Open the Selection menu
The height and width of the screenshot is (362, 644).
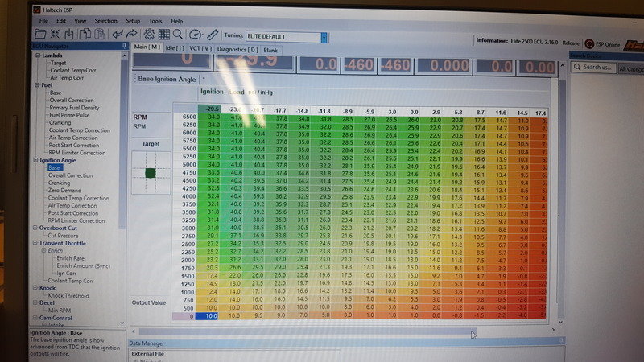coord(105,21)
